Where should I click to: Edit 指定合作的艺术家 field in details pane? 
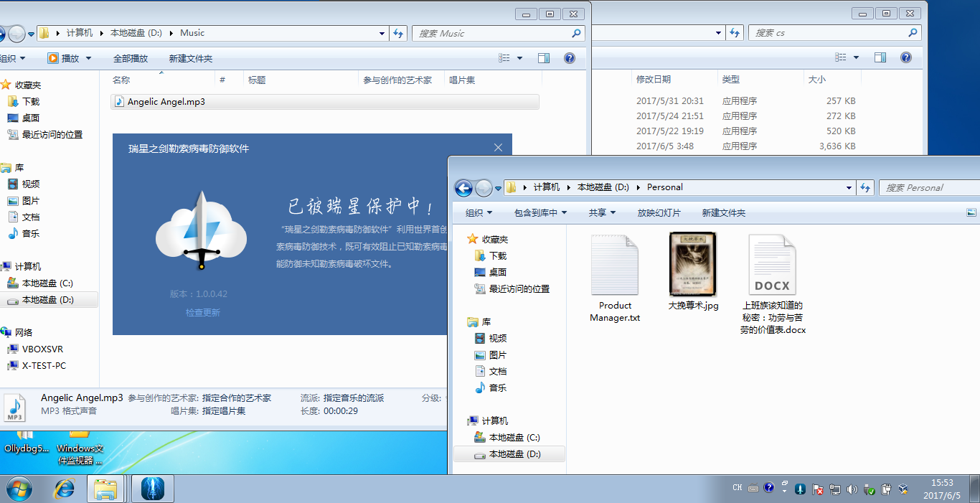237,398
